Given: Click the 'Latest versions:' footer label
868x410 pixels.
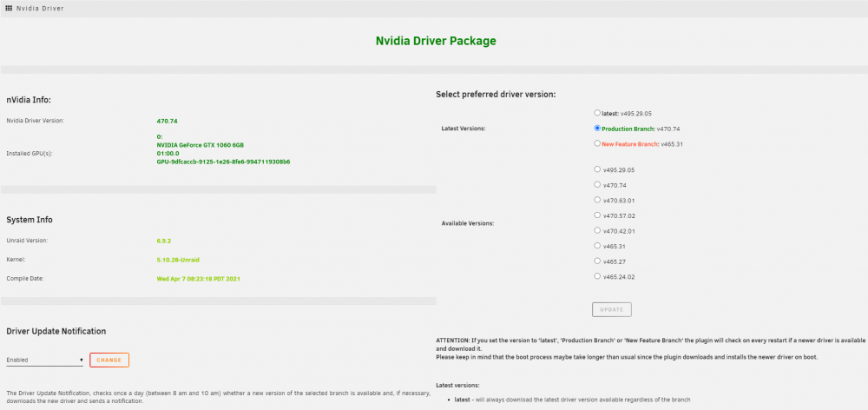Looking at the screenshot, I should pos(457,385).
